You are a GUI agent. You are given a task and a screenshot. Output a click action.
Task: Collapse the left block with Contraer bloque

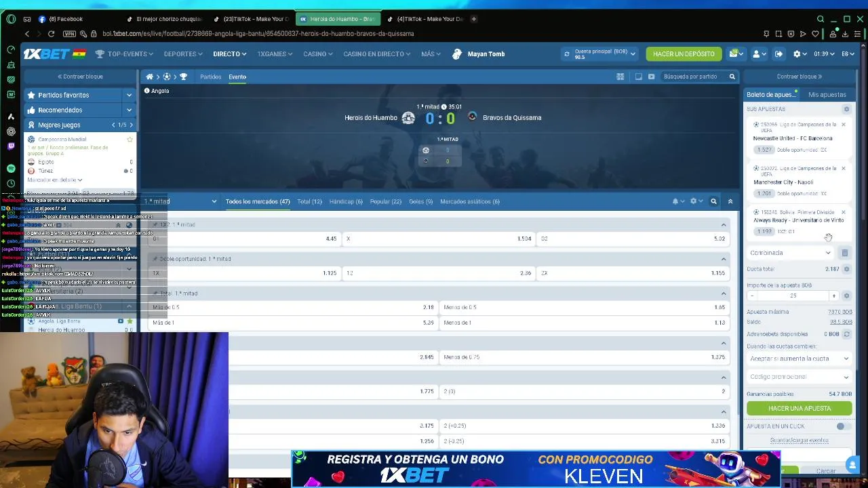coord(80,77)
